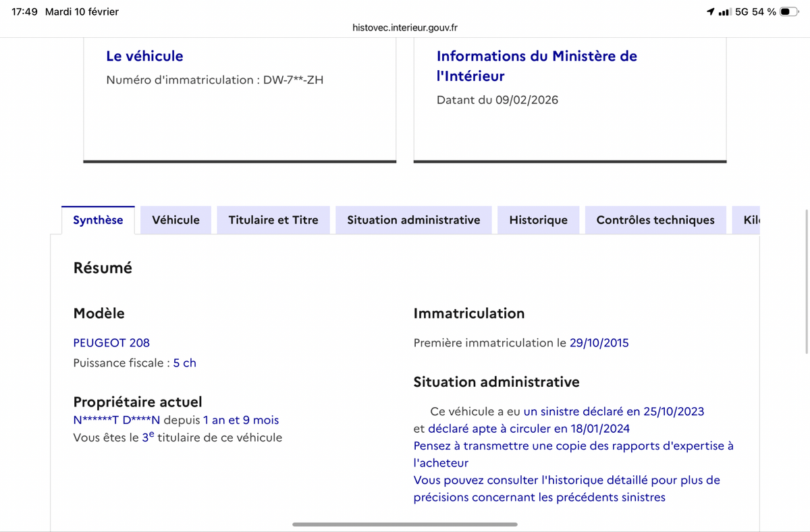
Task: Show the Contrôles techniques tab
Action: (x=655, y=220)
